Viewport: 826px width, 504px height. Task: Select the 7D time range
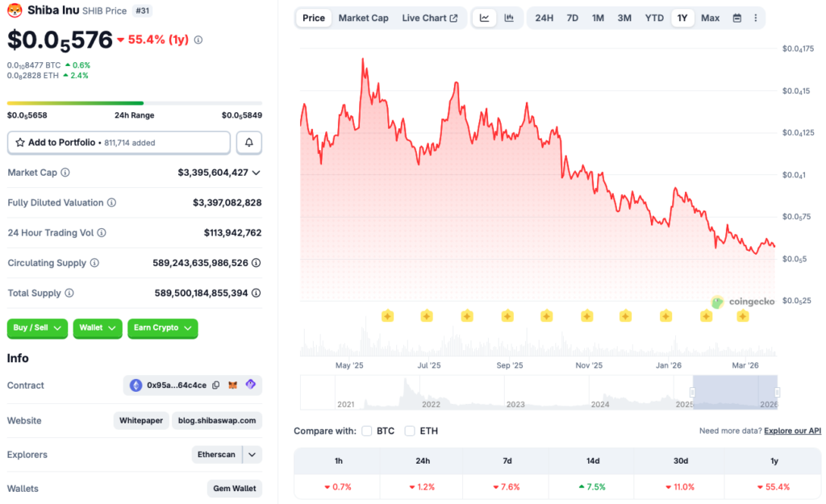[572, 18]
